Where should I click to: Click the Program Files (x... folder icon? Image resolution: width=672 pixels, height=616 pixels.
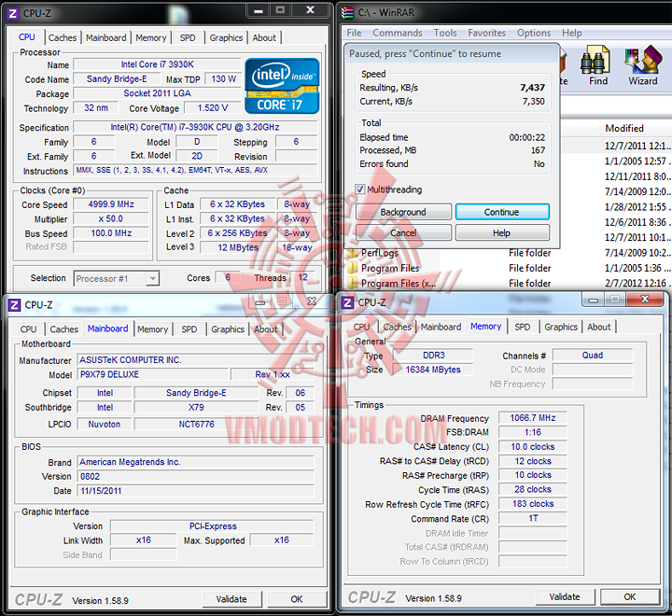[353, 284]
